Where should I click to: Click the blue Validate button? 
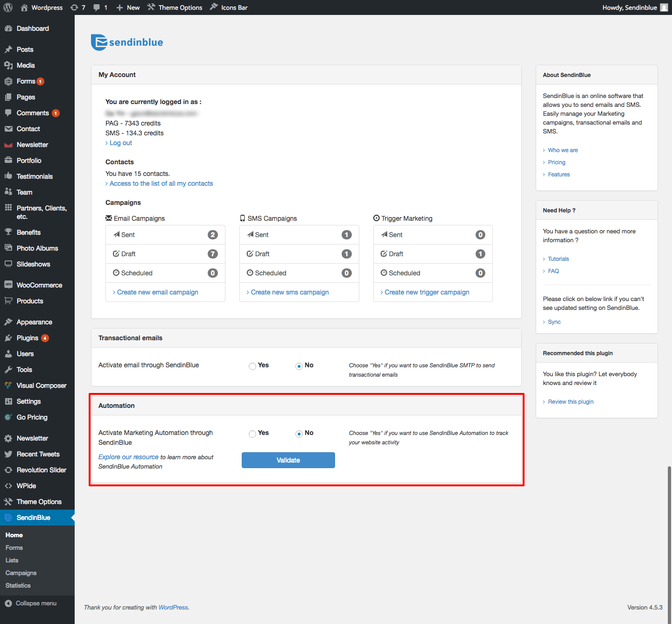click(x=288, y=460)
